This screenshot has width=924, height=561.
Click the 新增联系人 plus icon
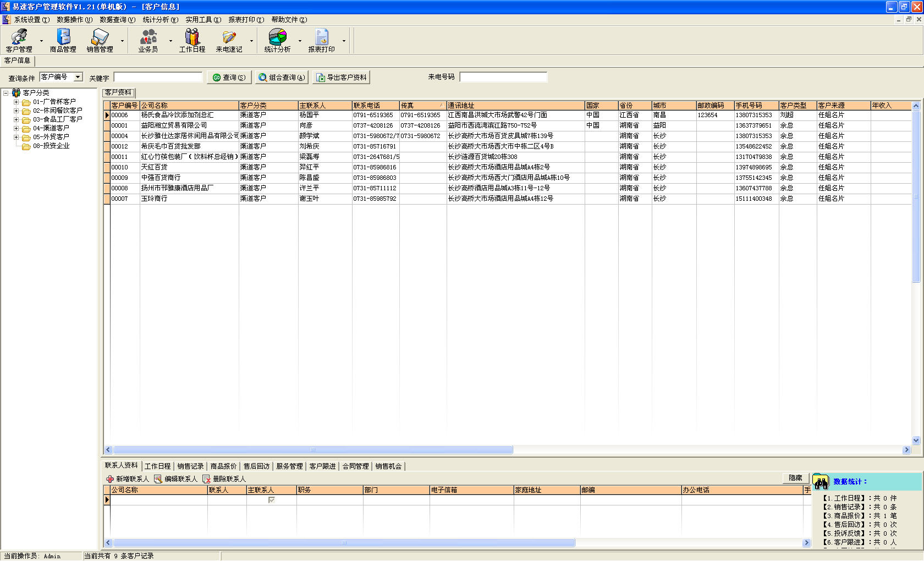(x=110, y=479)
